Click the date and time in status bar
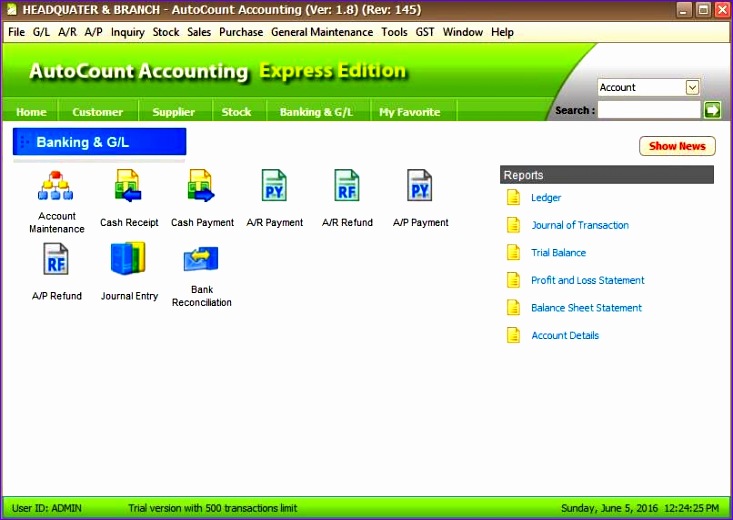 tap(640, 508)
